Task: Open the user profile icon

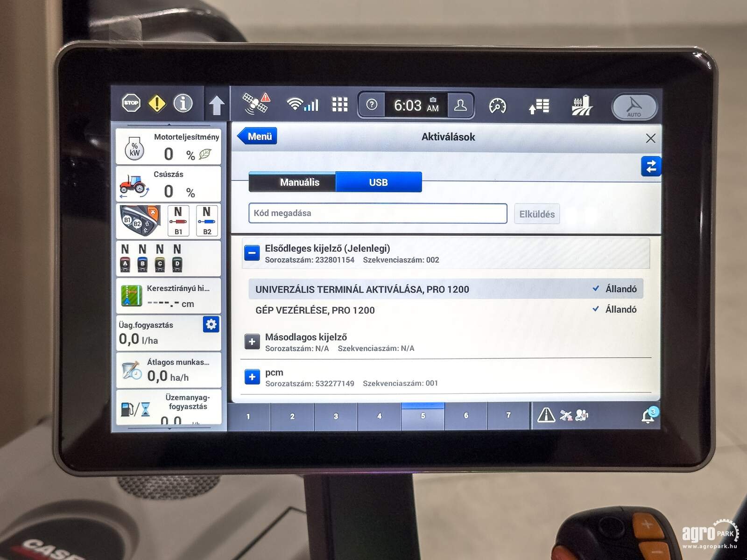Action: 460,105
